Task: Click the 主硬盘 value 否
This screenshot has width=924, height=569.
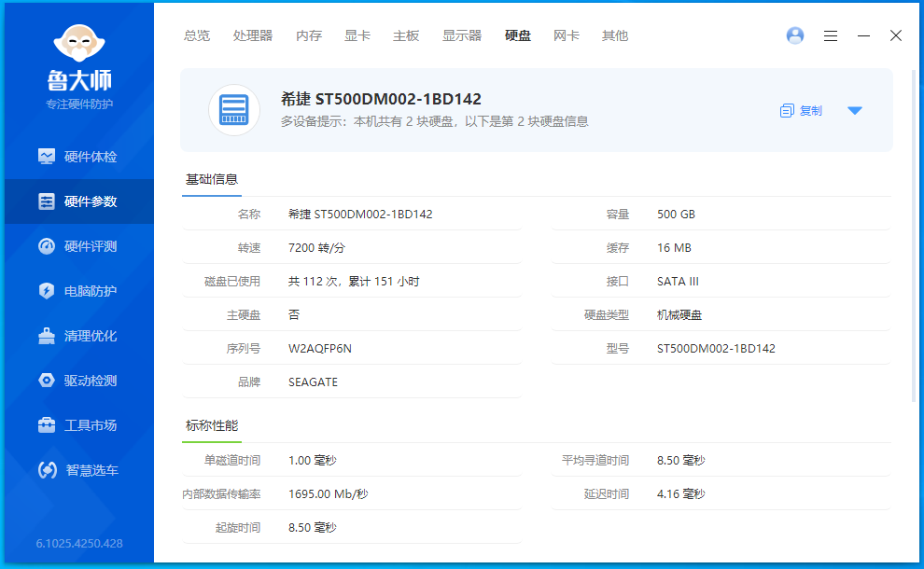Action: tap(293, 315)
